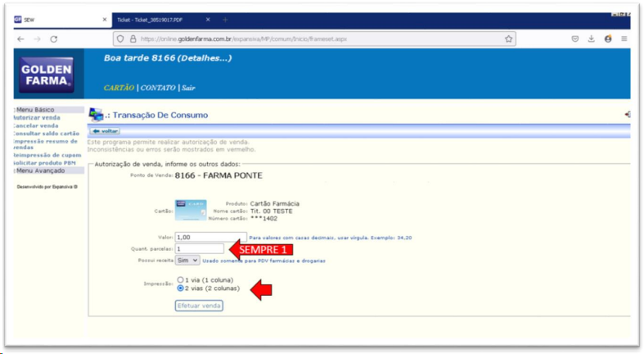Image resolution: width=644 pixels, height=354 pixels.
Task: Open the downloads arrow icon
Action: tap(591, 39)
